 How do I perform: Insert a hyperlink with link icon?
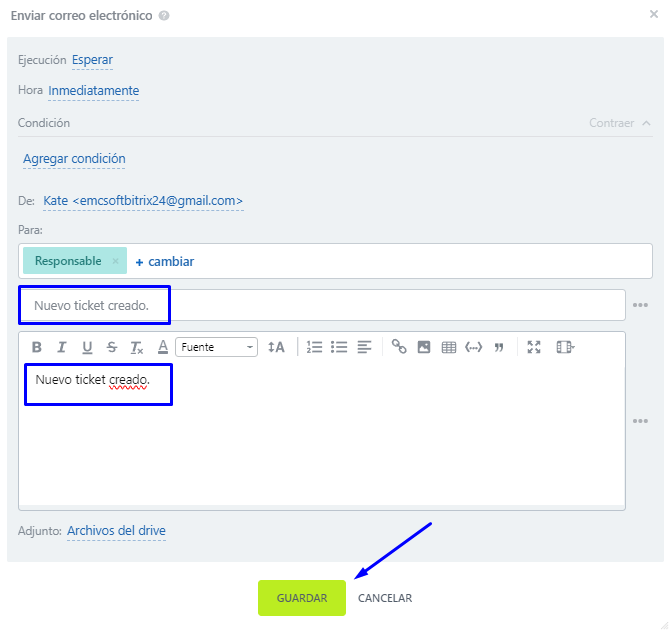point(399,347)
